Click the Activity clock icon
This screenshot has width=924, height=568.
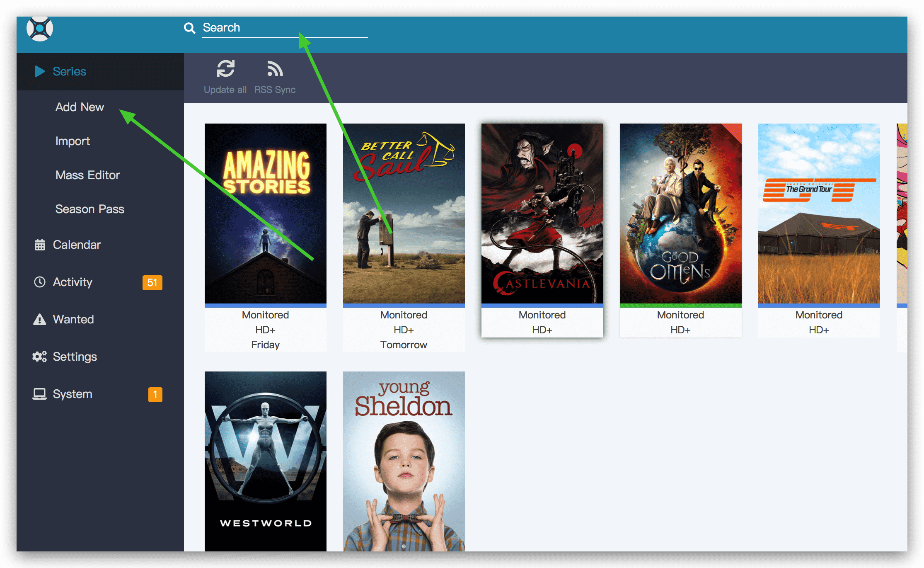(40, 282)
